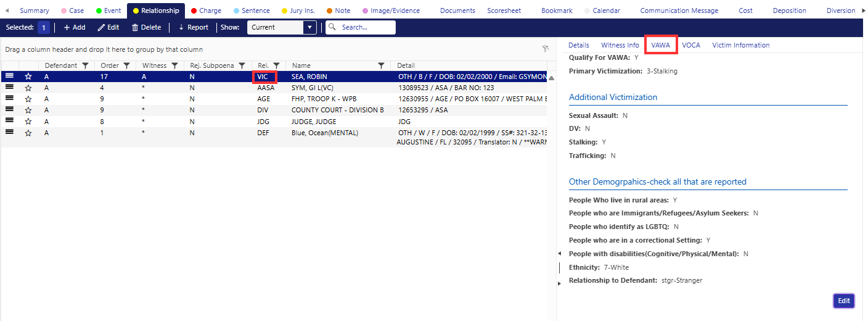Image resolution: width=868 pixels, height=321 pixels.
Task: Toggle the star for the Blue, Ocean(MENTAL) row
Action: tap(28, 133)
